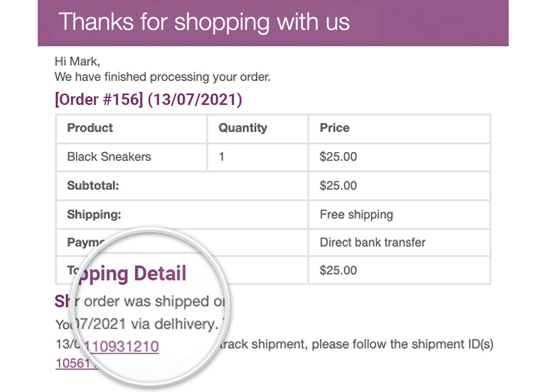Screen dimensions: 547x392
Task: Click the Shipping row label
Action: [x=94, y=214]
